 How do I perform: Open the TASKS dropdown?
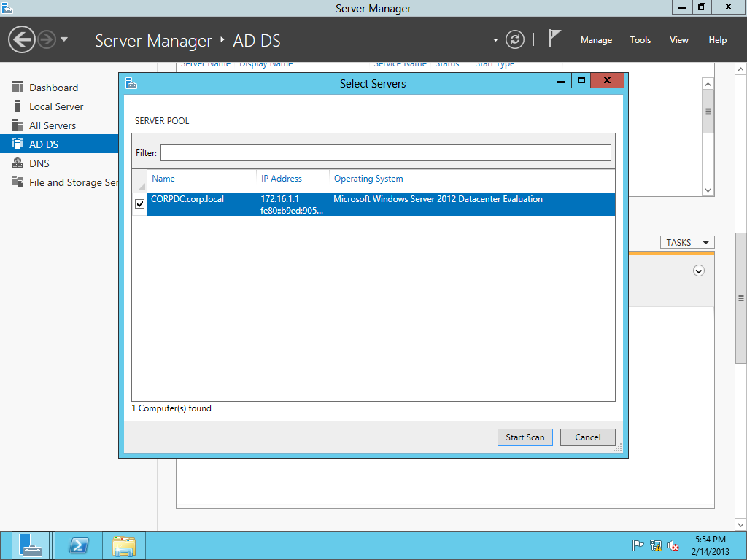687,242
